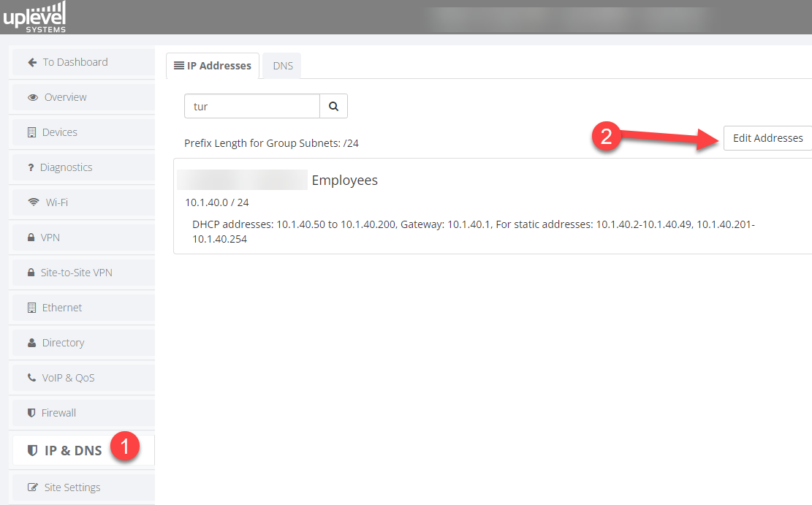Screen dimensions: 812x505
Task: Click the building icon beside Ethernet
Action: click(x=31, y=308)
